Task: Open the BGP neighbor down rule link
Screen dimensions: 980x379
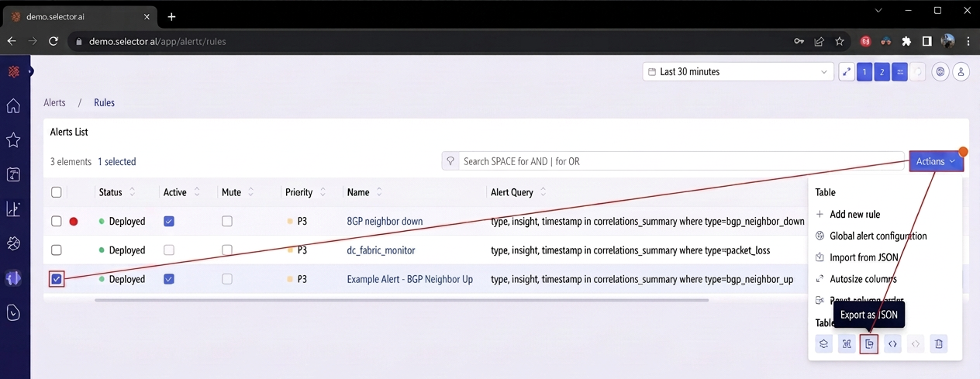Action: (x=385, y=221)
